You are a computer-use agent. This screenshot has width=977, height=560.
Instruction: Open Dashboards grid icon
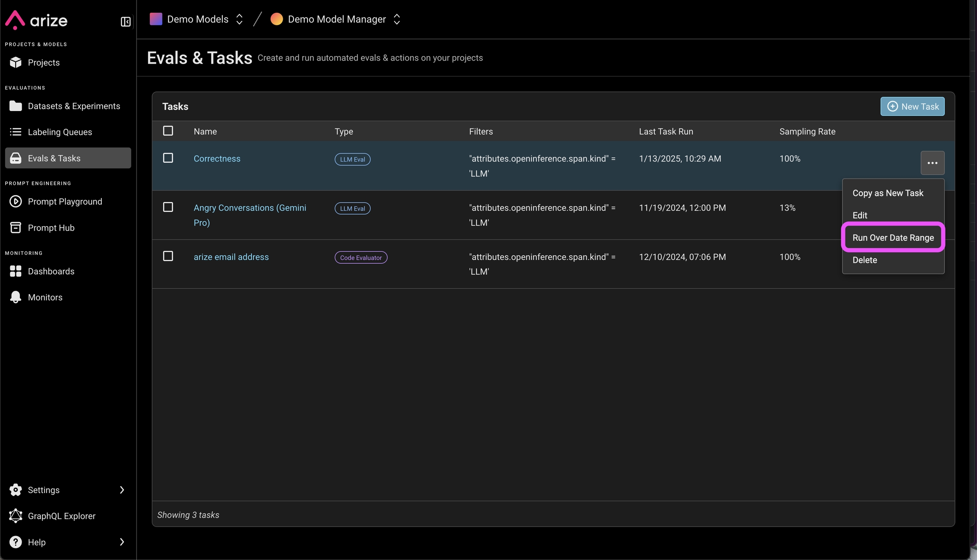pos(16,271)
